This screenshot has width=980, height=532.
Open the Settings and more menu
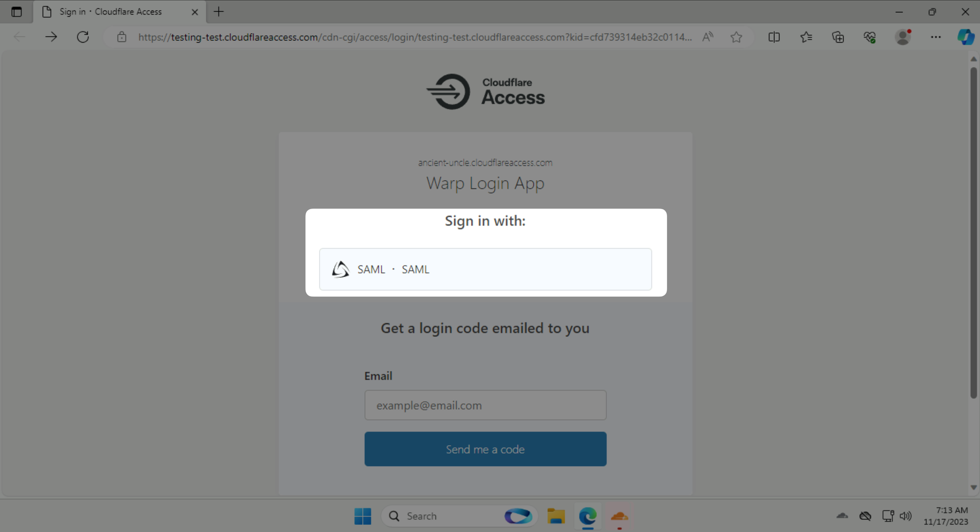[x=935, y=37]
